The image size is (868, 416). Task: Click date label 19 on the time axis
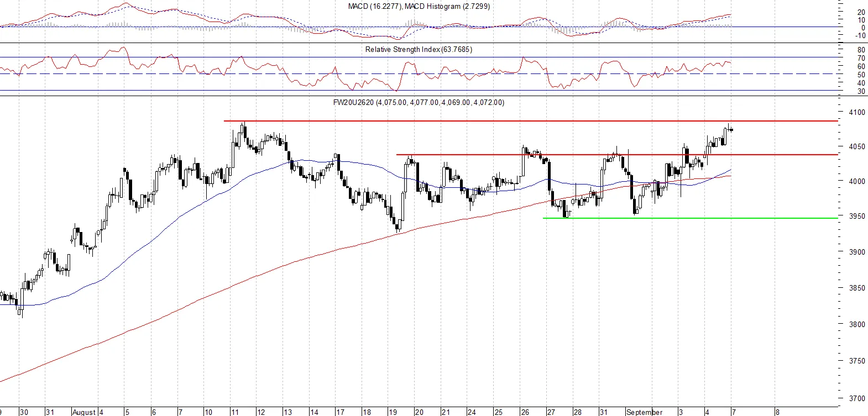coord(393,412)
